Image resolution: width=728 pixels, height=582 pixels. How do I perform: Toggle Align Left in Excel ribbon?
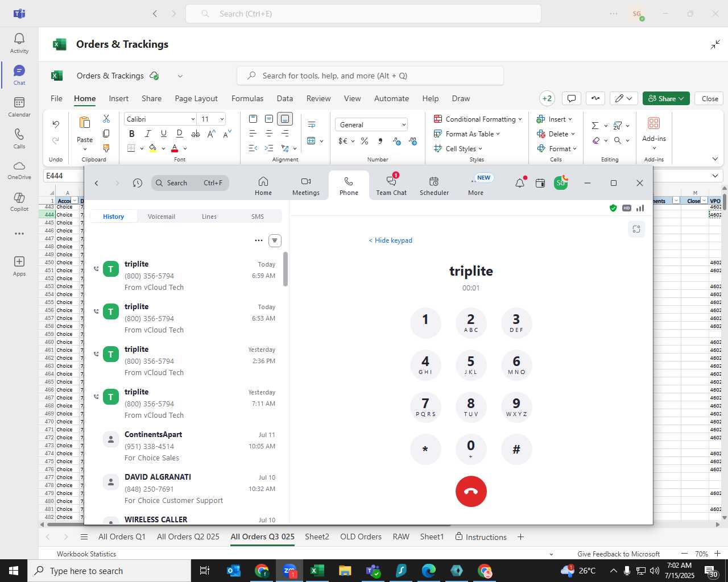253,134
